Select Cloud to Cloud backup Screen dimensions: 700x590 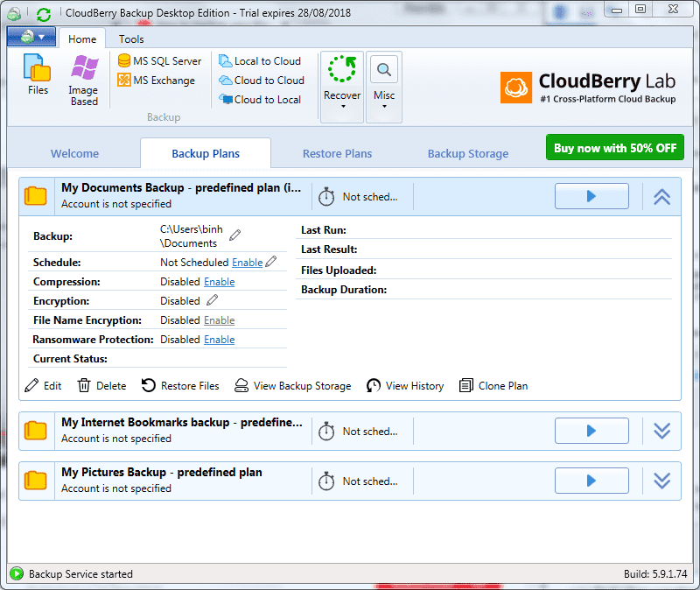(262, 81)
